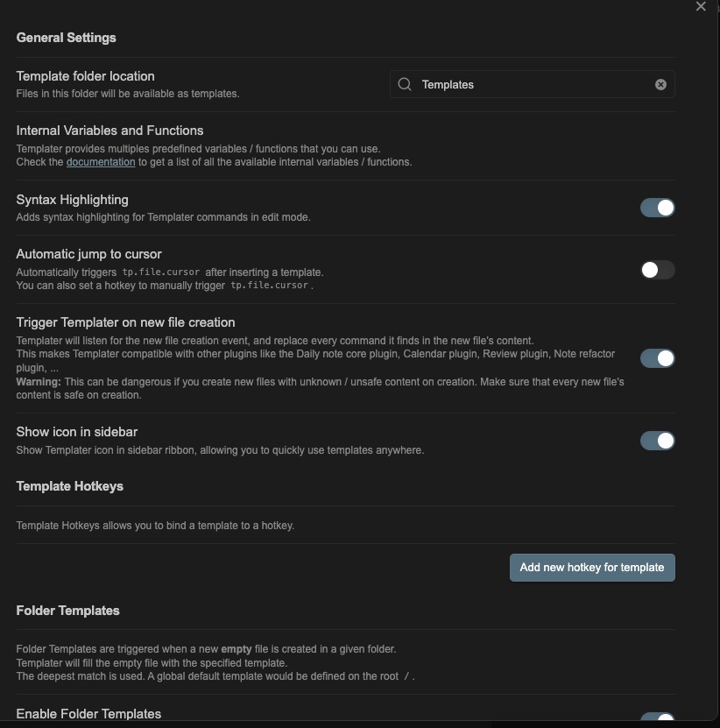Image resolution: width=720 pixels, height=728 pixels.
Task: Disable Syntax Highlighting
Action: pyautogui.click(x=657, y=208)
